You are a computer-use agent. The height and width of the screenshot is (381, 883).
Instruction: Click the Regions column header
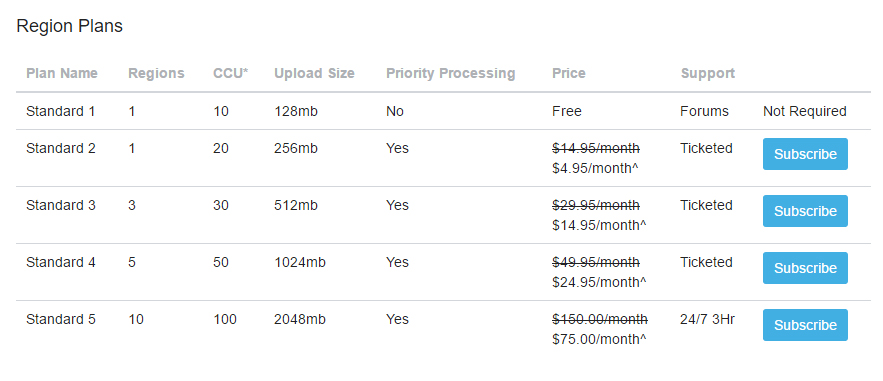coord(156,74)
